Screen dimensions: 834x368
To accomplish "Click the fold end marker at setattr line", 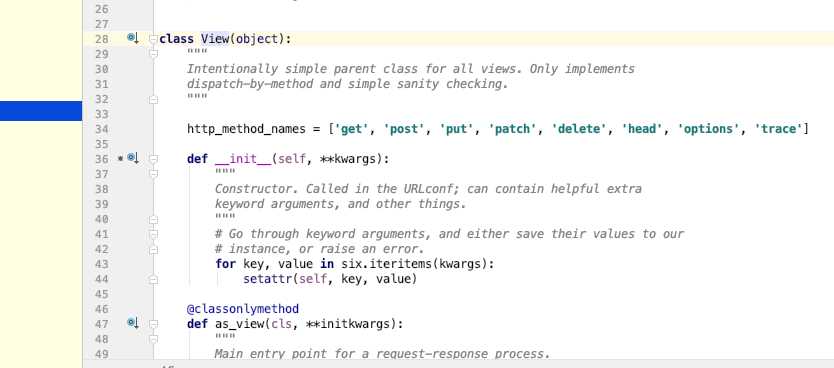I will [153, 279].
